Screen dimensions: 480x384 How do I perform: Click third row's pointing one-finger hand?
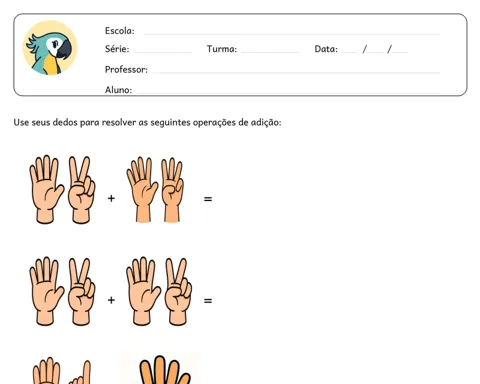coord(80,372)
